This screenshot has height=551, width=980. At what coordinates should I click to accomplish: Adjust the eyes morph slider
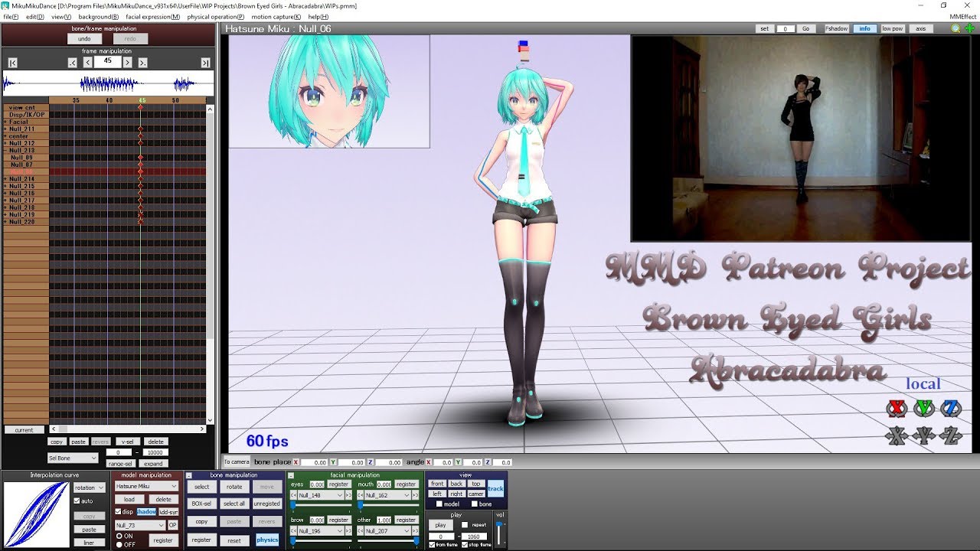[x=322, y=505]
